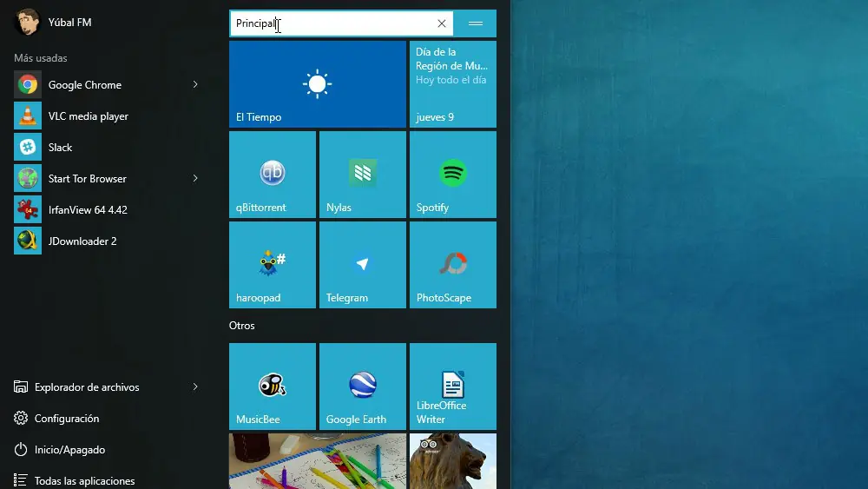Open the haroopad tile
868x489 pixels.
(x=273, y=265)
